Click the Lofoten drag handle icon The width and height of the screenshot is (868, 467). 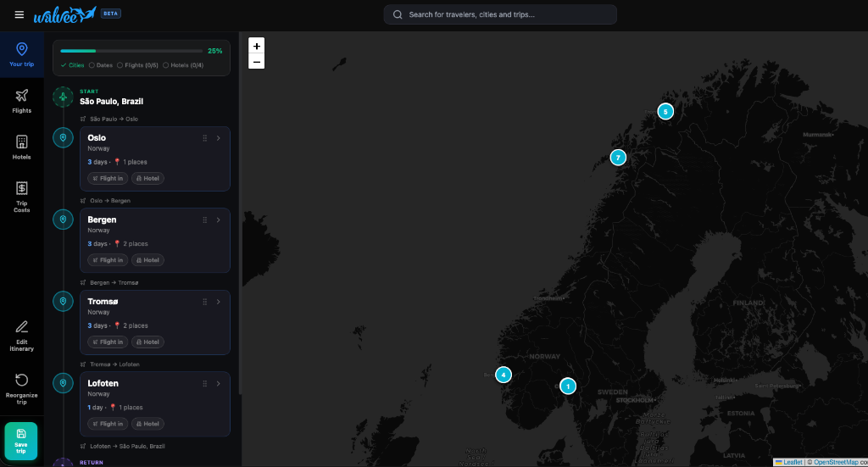click(x=205, y=384)
